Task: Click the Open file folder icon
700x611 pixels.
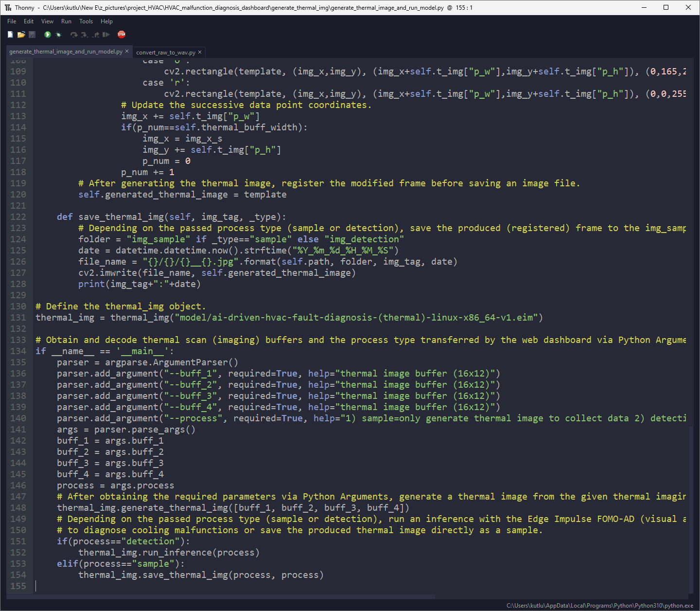Action: 21,35
